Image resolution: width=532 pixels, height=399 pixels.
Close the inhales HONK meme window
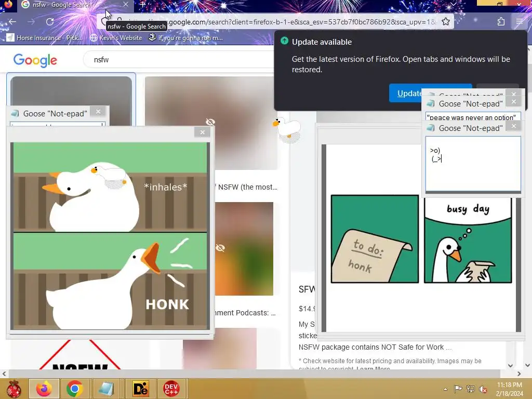[202, 132]
